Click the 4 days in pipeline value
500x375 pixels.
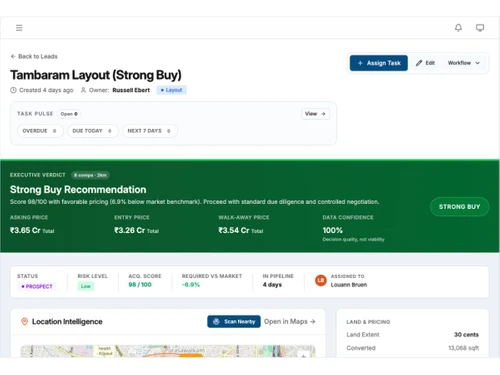pos(272,285)
